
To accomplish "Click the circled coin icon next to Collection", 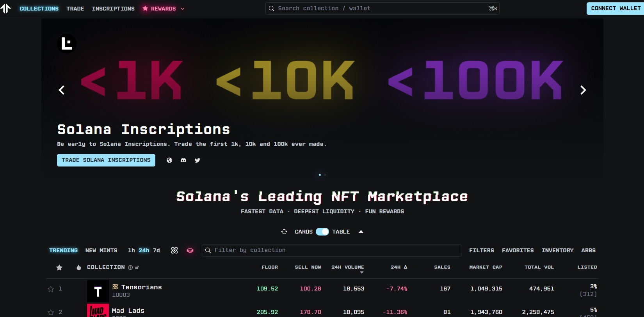I will pos(130,267).
